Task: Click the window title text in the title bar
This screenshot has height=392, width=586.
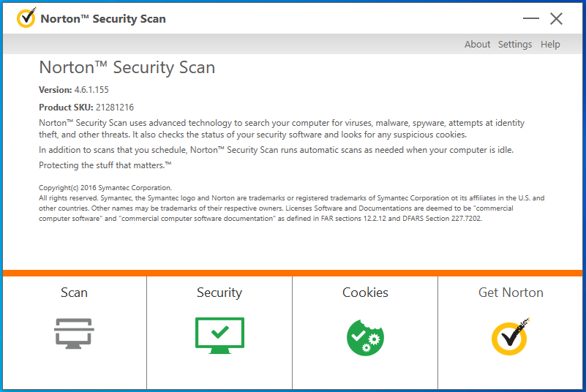Action: tap(103, 18)
